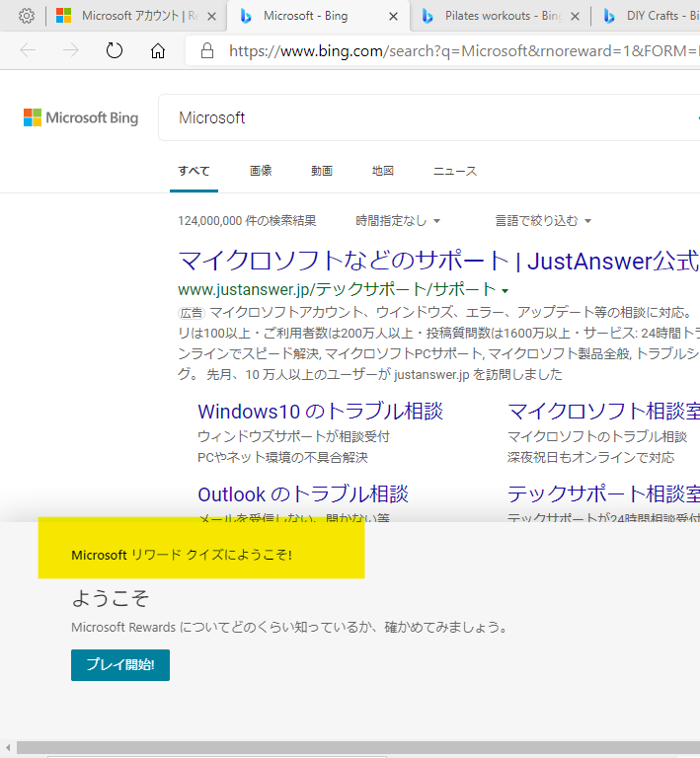The image size is (700, 758).
Task: Close the Microsoft - Bing tab
Action: point(394,17)
